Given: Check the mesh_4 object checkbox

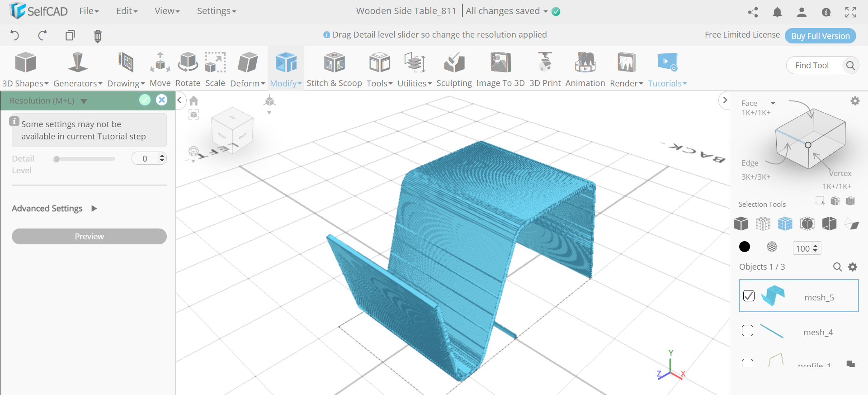Looking at the screenshot, I should click(x=748, y=331).
